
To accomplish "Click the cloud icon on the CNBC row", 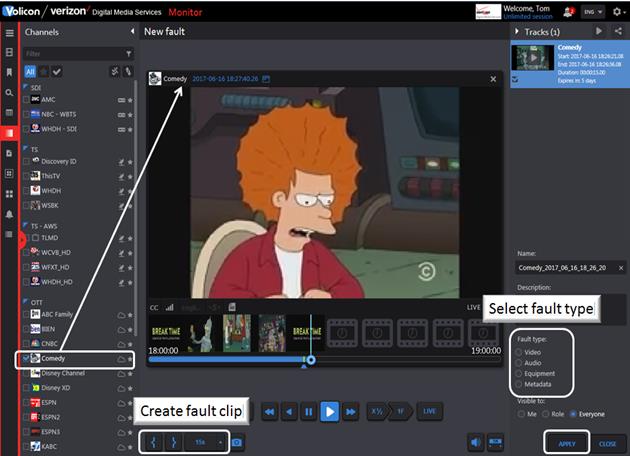I will click(x=121, y=344).
